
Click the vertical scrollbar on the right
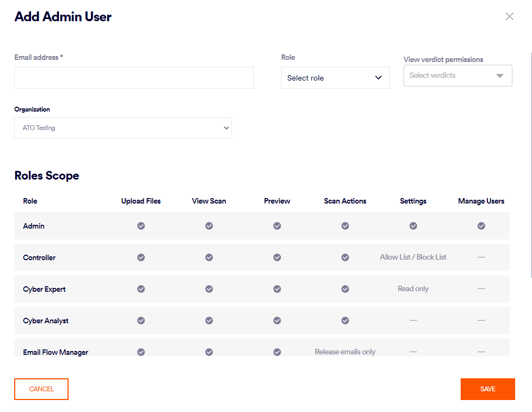point(530,163)
